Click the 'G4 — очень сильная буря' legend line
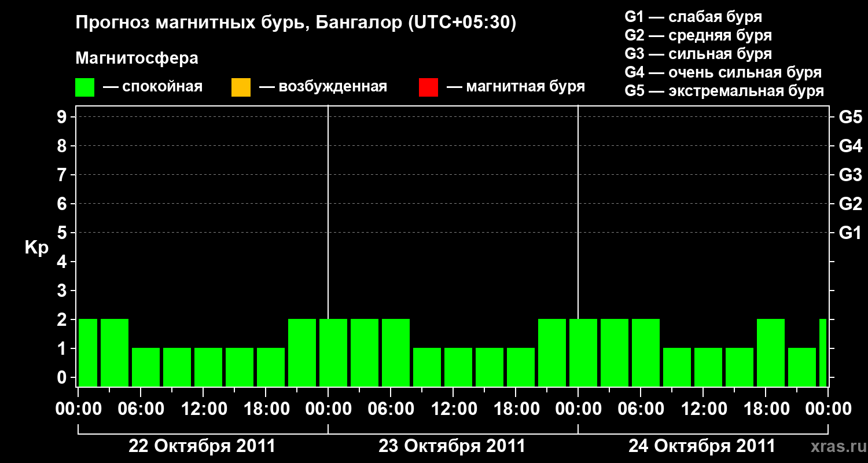The width and height of the screenshot is (868, 463). point(723,72)
